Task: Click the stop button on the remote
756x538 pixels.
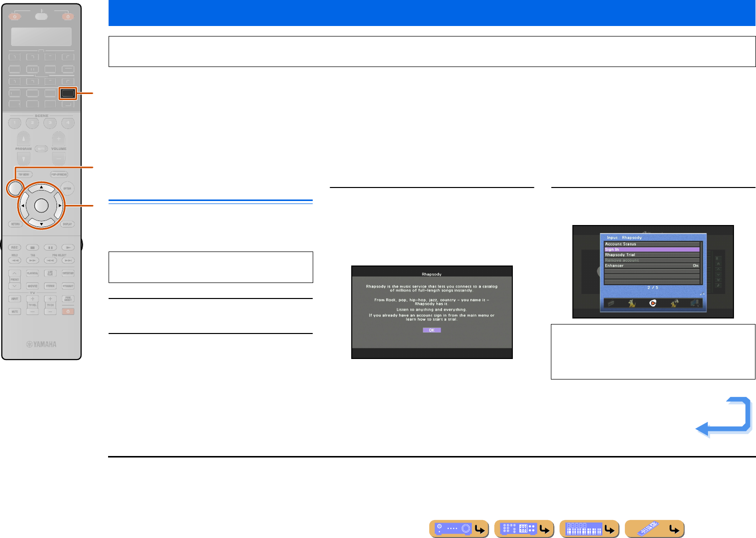Action: point(33,247)
